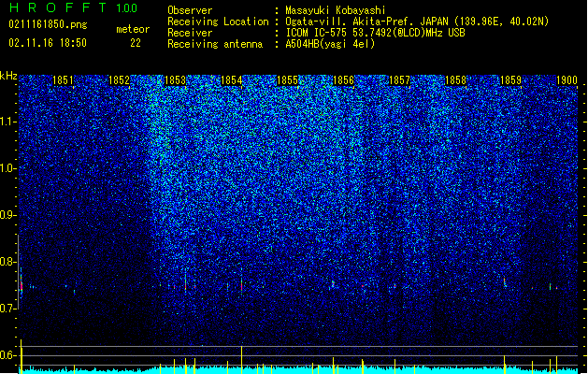The image size is (588, 374).
Task: Click the tall yellow spike under 1854
Action: [241, 360]
